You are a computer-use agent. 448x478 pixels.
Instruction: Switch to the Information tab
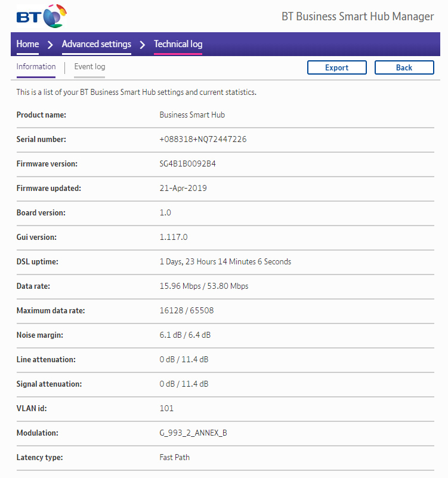(x=36, y=67)
